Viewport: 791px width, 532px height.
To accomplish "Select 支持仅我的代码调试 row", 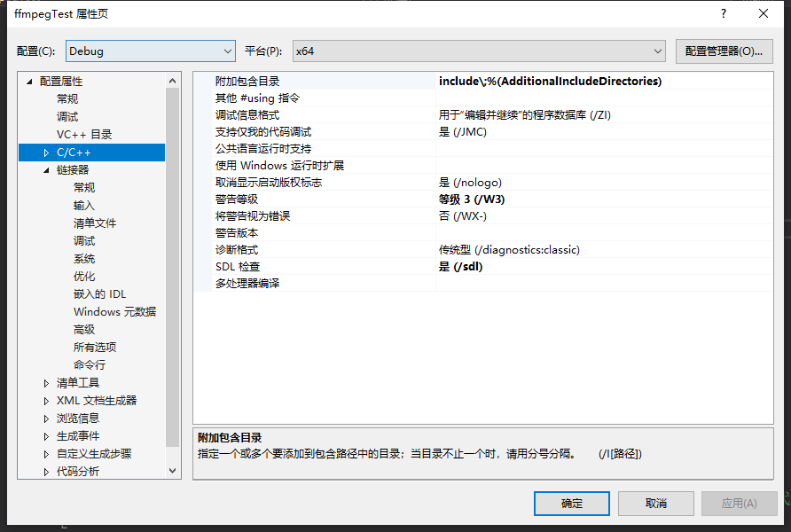I will (483, 131).
